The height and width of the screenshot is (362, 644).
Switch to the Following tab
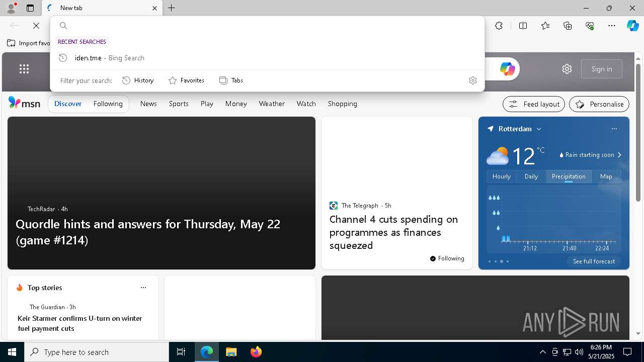pos(108,104)
